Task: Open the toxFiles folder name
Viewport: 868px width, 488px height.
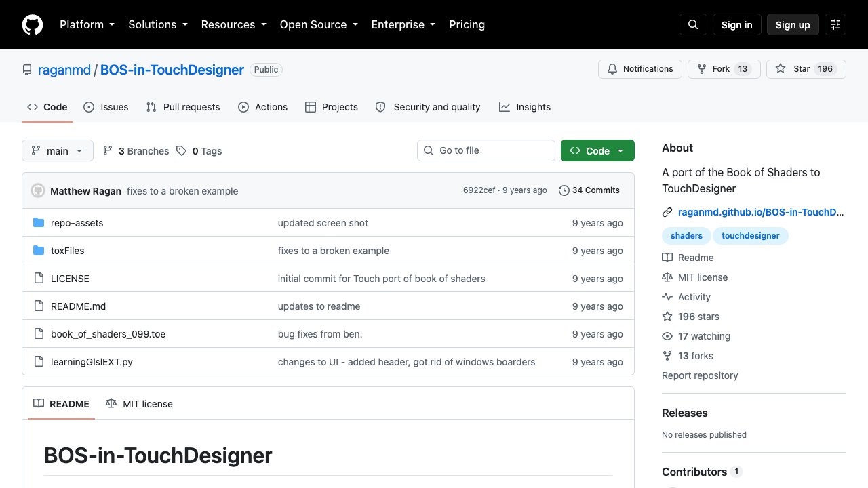Action: 68,251
